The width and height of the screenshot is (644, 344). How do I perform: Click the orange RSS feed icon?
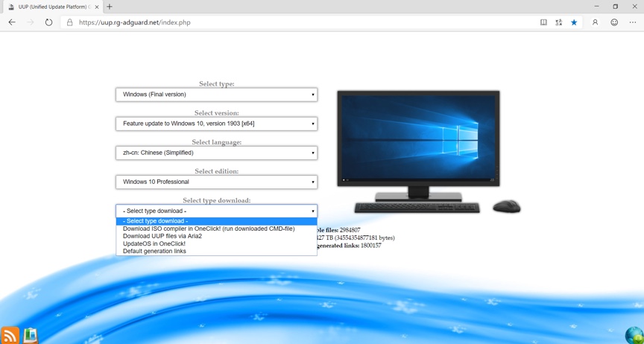[10, 335]
